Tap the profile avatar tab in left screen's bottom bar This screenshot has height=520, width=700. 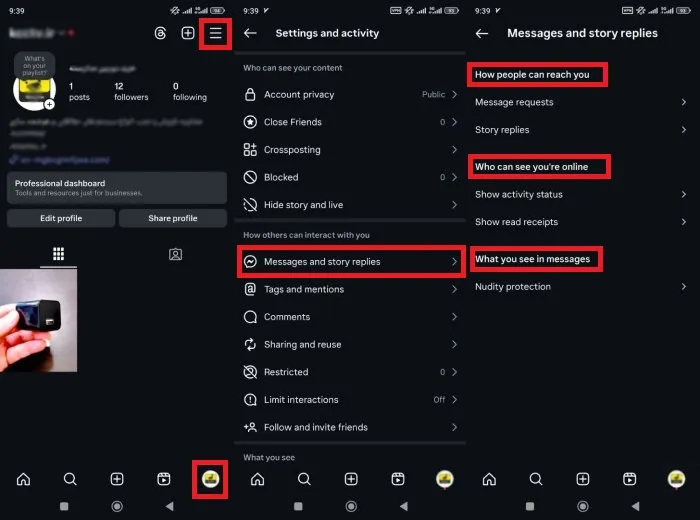[210, 479]
